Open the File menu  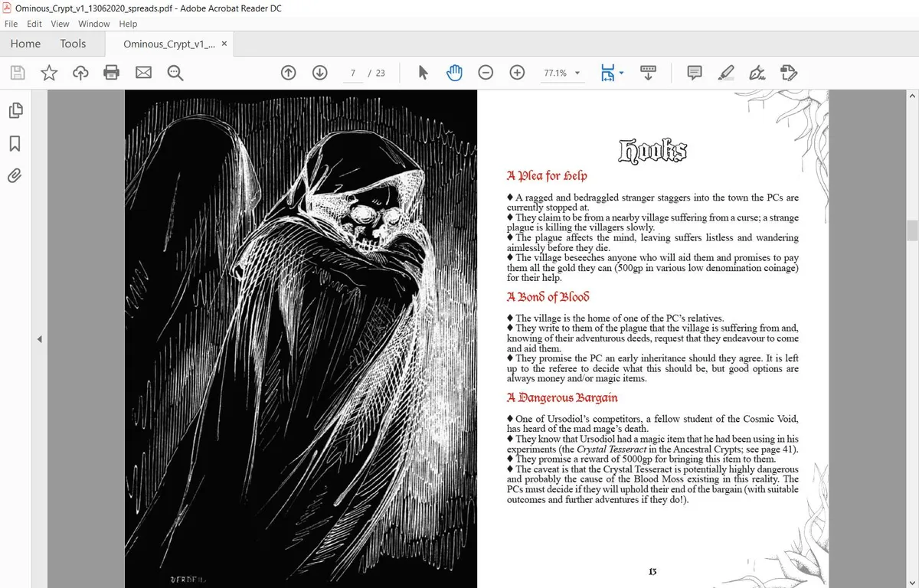click(x=11, y=24)
